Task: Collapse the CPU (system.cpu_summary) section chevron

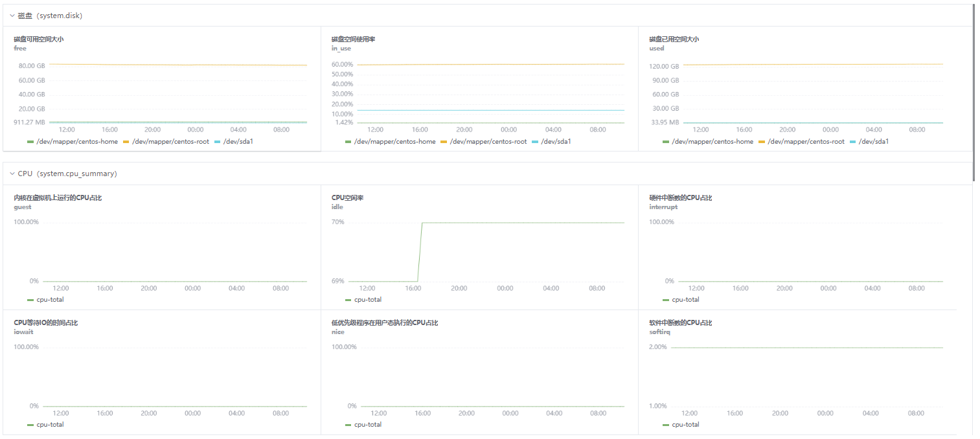Action: [12, 174]
